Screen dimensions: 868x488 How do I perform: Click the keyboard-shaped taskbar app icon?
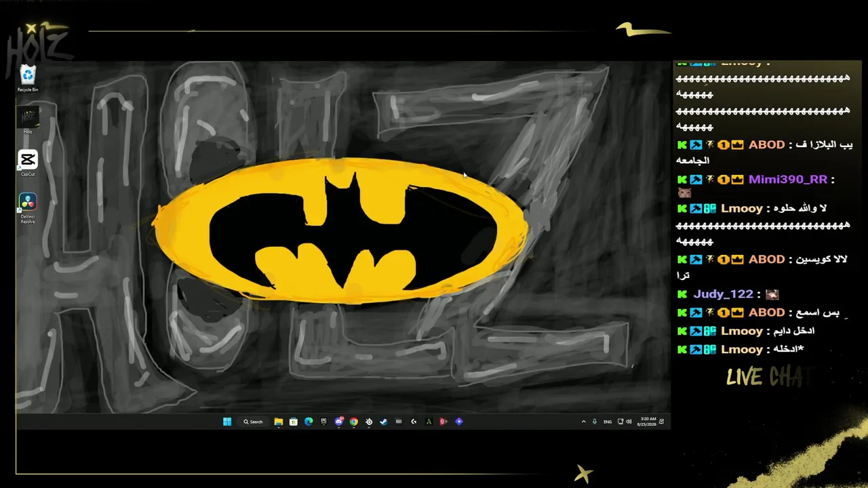(x=399, y=422)
